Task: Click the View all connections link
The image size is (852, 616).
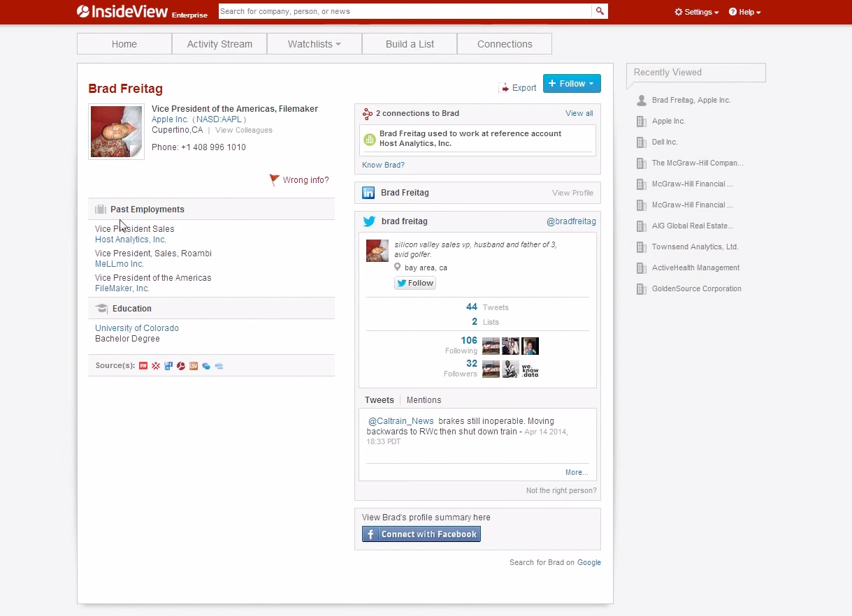Action: [x=579, y=113]
